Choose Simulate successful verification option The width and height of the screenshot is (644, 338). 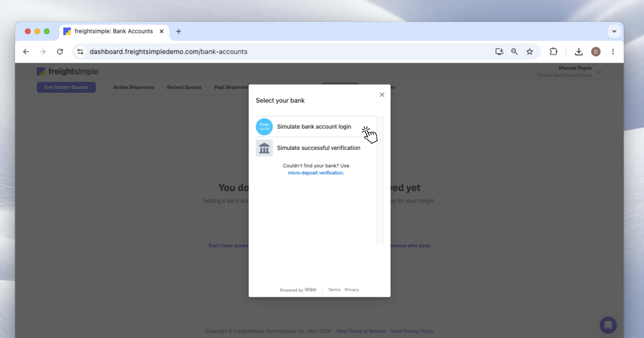(316, 148)
